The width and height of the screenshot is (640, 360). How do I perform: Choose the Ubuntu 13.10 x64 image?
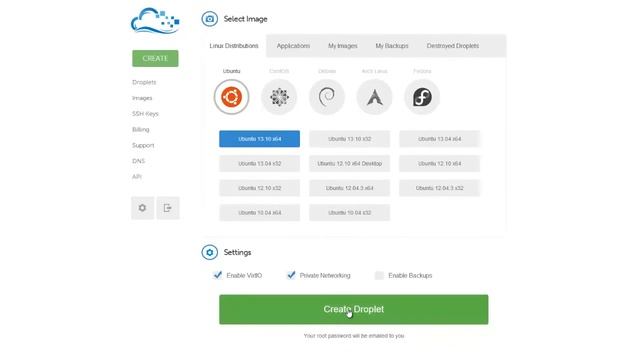coord(260,139)
